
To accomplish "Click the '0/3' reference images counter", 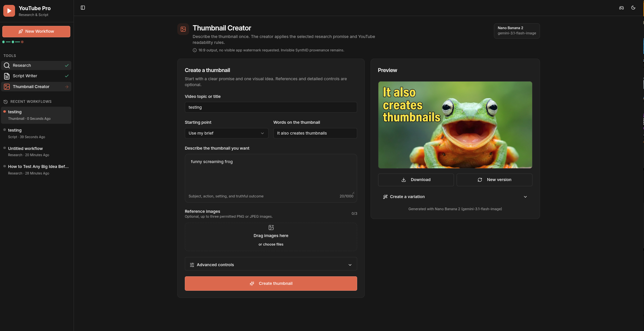I will [354, 213].
